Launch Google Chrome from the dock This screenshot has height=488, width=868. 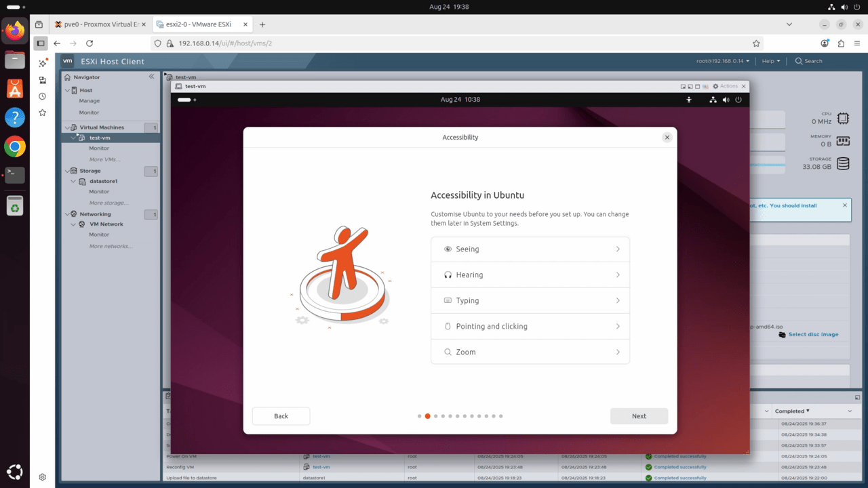click(15, 146)
